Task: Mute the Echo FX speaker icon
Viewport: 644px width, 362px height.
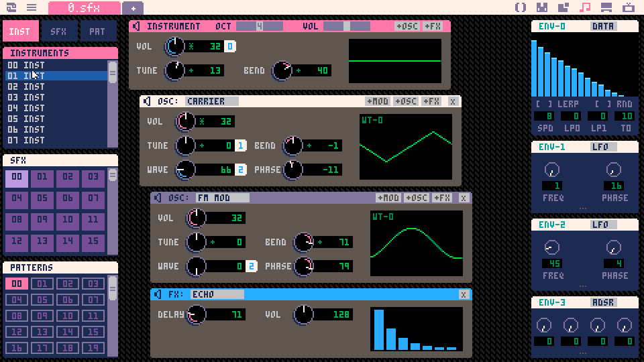Action: [x=158, y=294]
